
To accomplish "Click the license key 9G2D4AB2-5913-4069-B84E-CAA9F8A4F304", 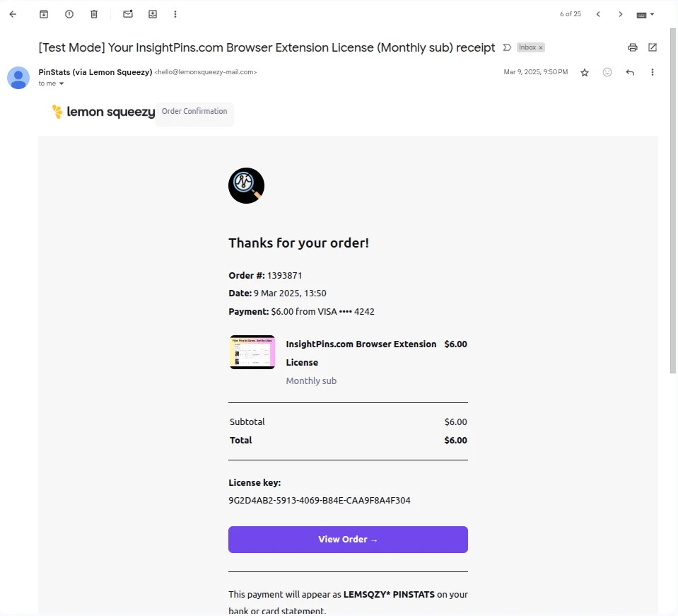I will [319, 501].
